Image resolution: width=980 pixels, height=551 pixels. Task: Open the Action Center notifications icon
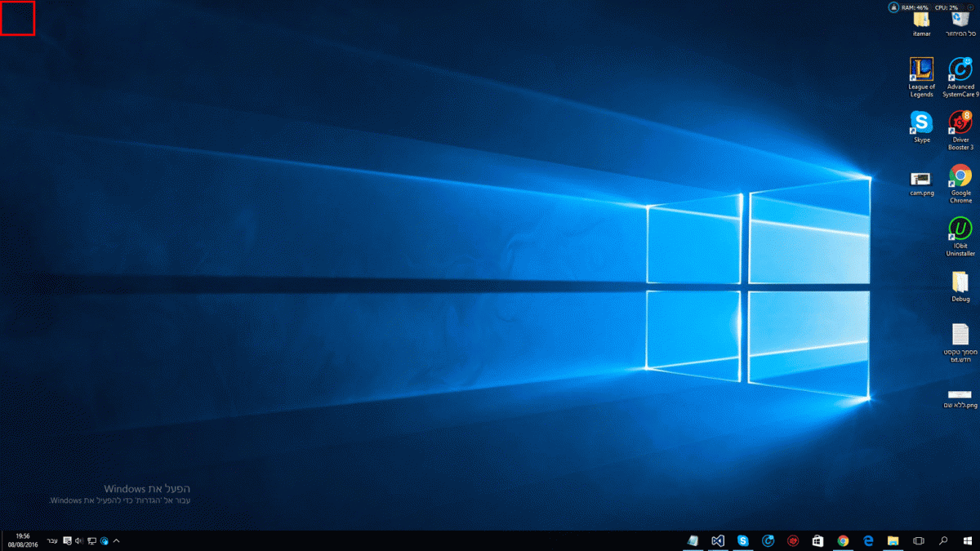click(x=68, y=540)
